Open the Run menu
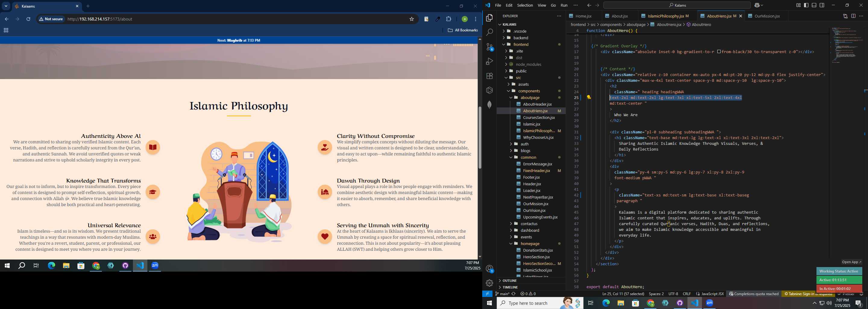This screenshot has width=868, height=309. point(564,5)
